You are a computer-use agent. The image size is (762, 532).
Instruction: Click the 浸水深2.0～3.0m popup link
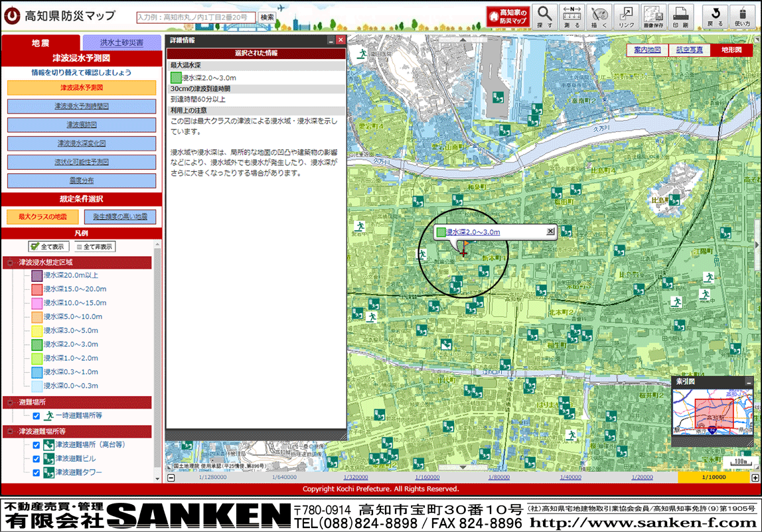coord(473,232)
